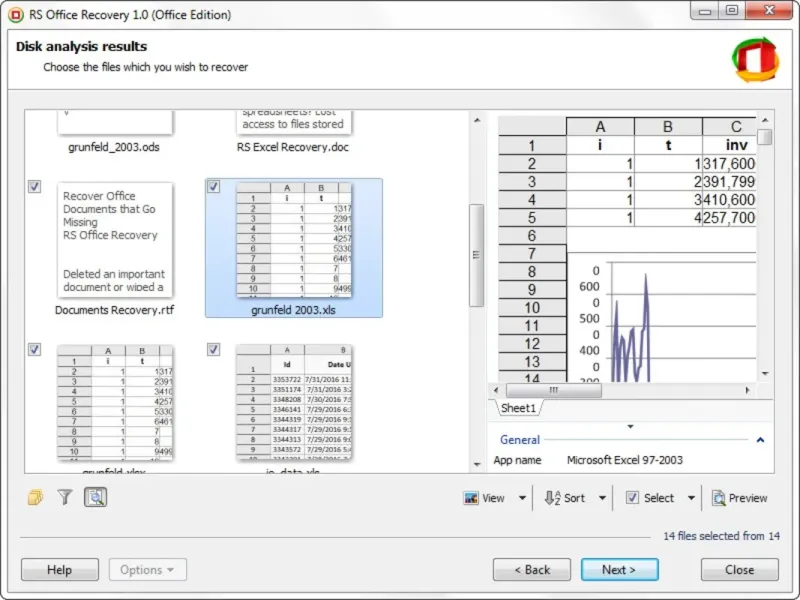800x600 pixels.
Task: Collapse the General section chevron
Action: click(760, 440)
